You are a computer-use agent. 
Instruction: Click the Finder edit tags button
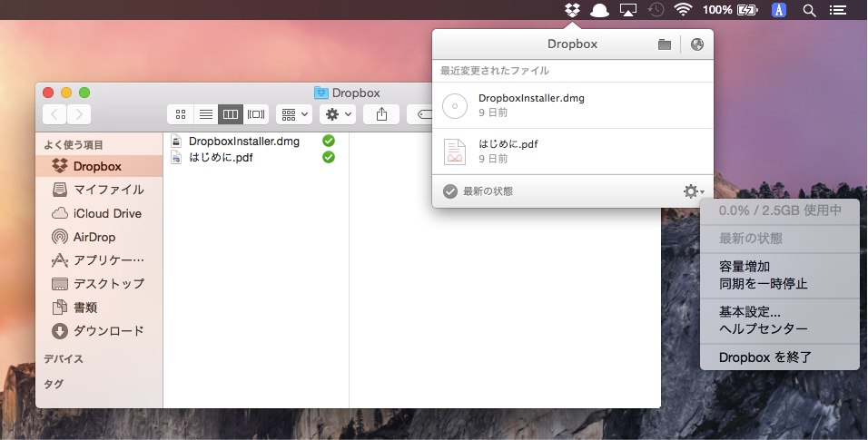420,114
